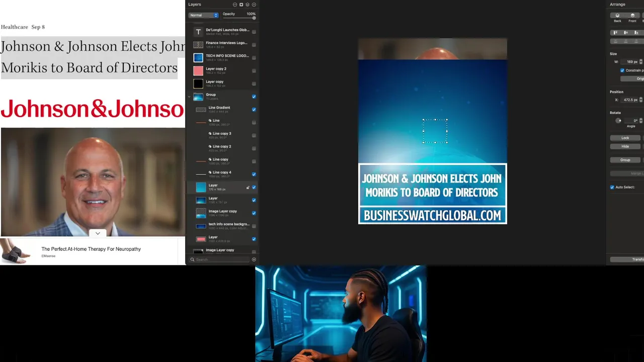The height and width of the screenshot is (362, 644).
Task: Click the T text icon of De'Longhi layer
Action: pos(198,32)
